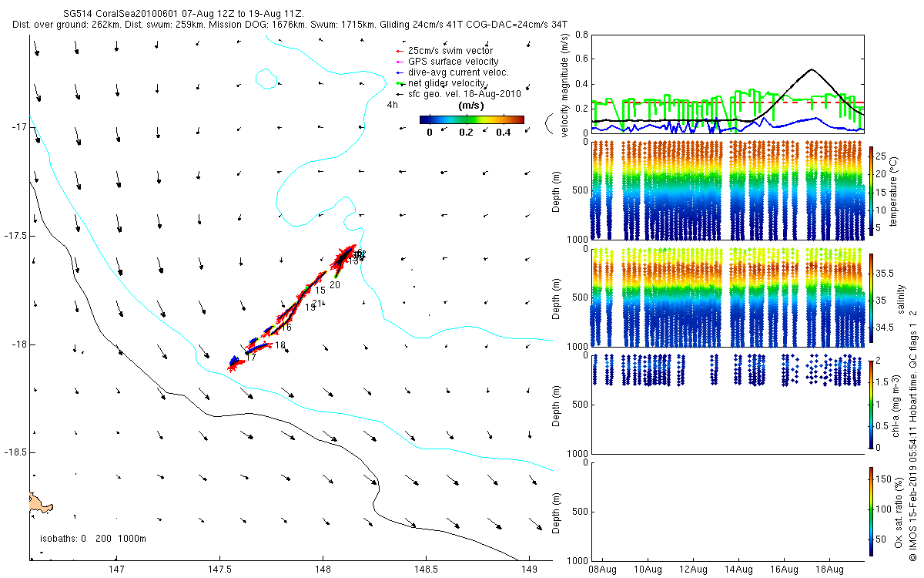This screenshot has height=578, width=924.
Task: Click legend entry 'sfc geo. vel. 18-Aug-2010'
Action: 464,93
